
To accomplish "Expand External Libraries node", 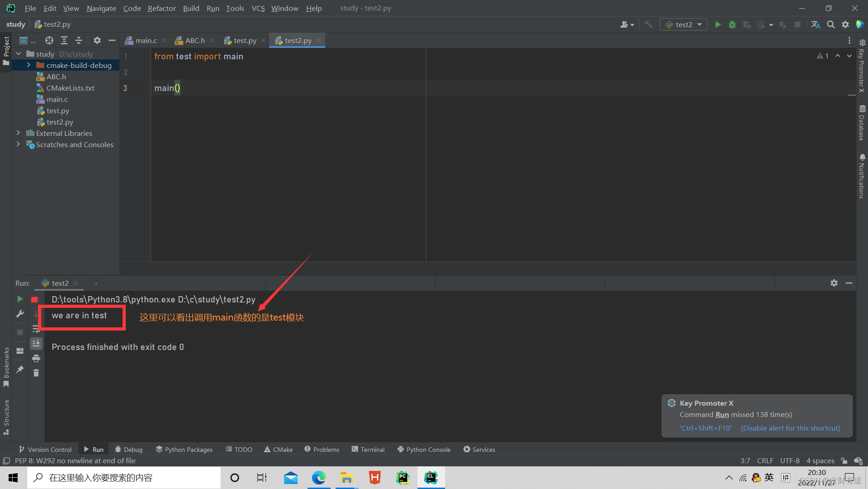I will click(x=18, y=133).
